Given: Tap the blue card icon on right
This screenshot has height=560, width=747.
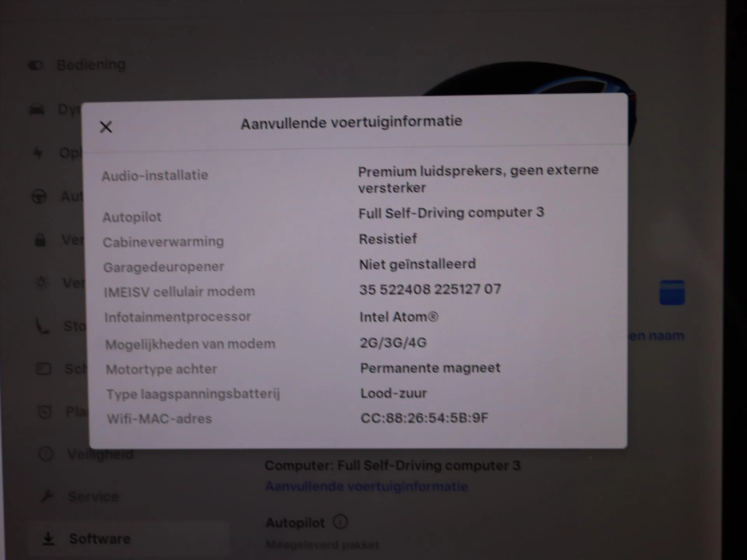Looking at the screenshot, I should 672,292.
